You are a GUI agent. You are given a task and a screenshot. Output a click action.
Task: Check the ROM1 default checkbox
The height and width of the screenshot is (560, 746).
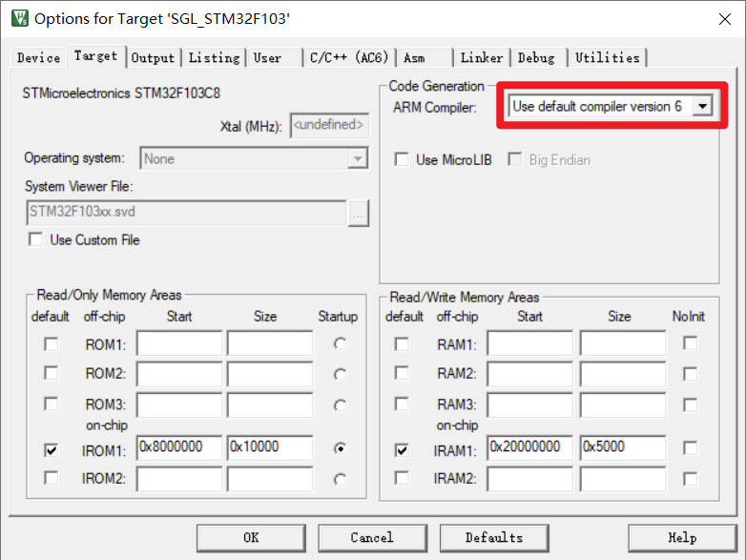pos(51,343)
